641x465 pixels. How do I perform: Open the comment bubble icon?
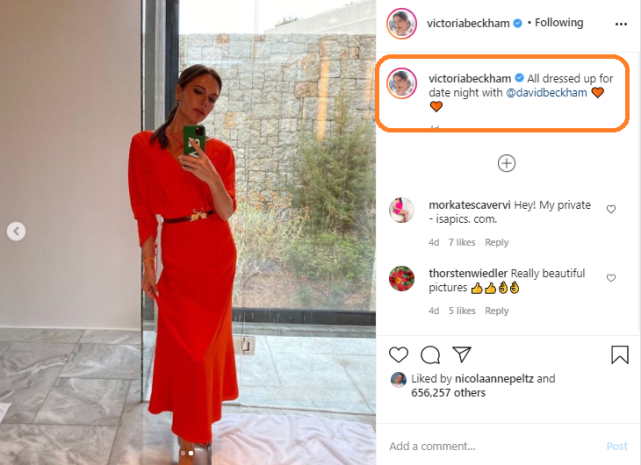click(x=430, y=355)
